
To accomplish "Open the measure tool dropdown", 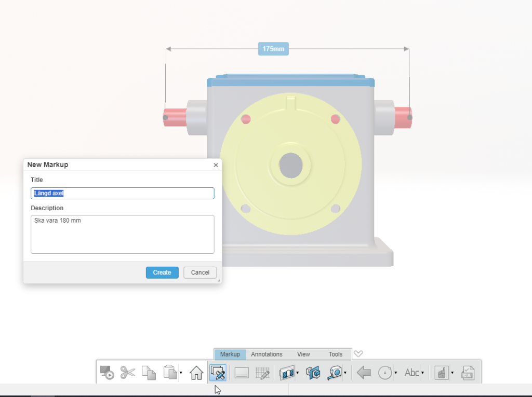I will [344, 373].
